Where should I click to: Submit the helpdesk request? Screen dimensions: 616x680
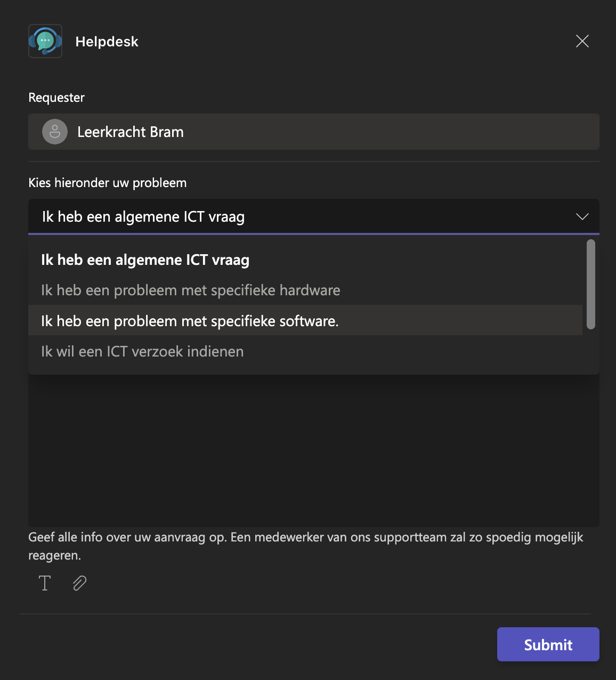pos(548,644)
